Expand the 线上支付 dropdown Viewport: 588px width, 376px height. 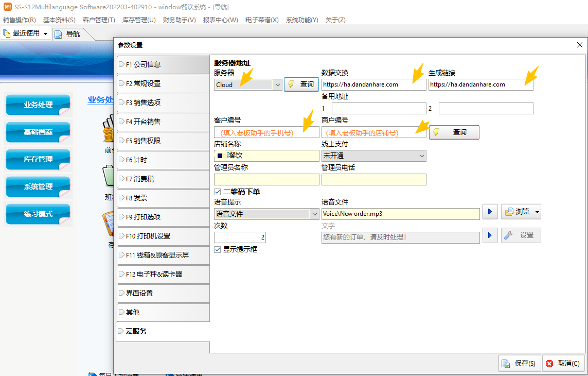click(x=421, y=156)
